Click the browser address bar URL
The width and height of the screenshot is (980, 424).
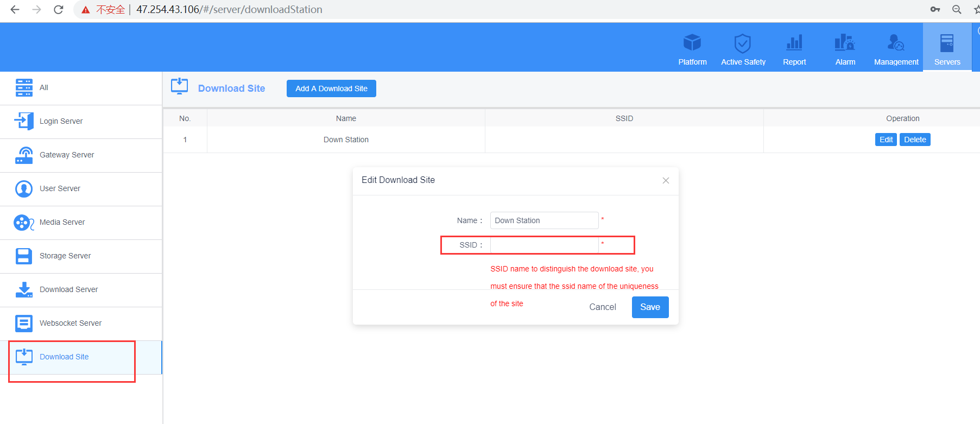pos(229,9)
